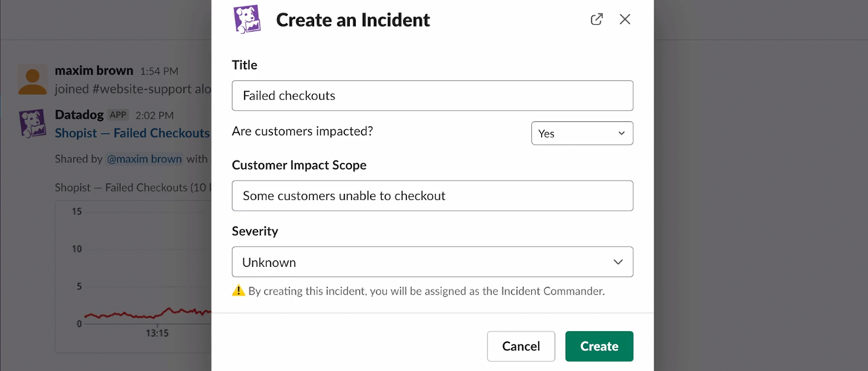This screenshot has height=371, width=868.
Task: Close the Create an Incident dialog
Action: (625, 19)
